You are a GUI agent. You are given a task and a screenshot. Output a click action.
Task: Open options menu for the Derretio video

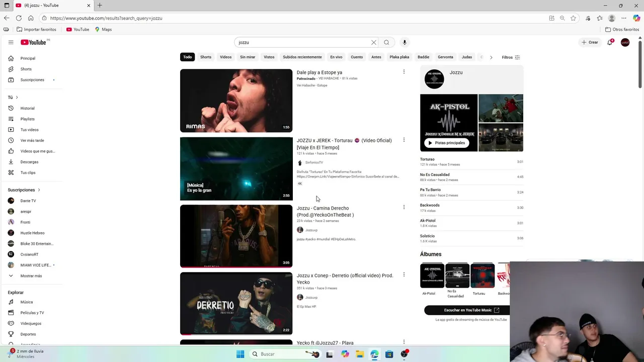coord(404,275)
